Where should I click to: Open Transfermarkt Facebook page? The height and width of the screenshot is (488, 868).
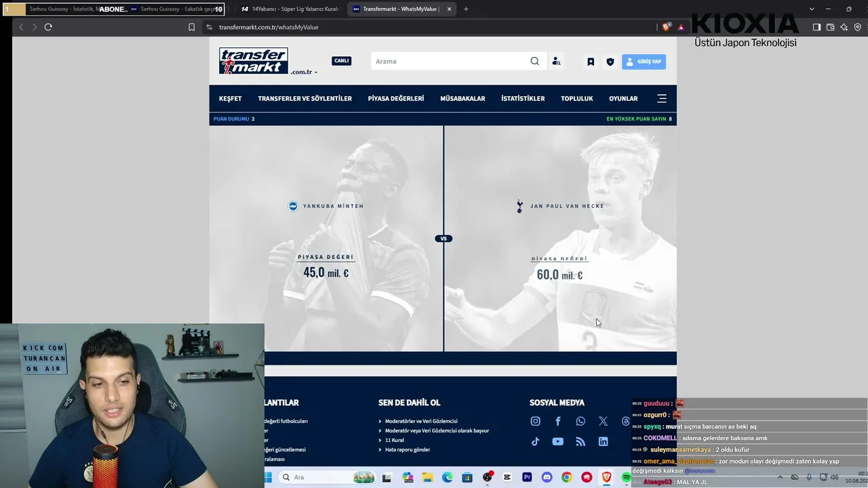558,421
